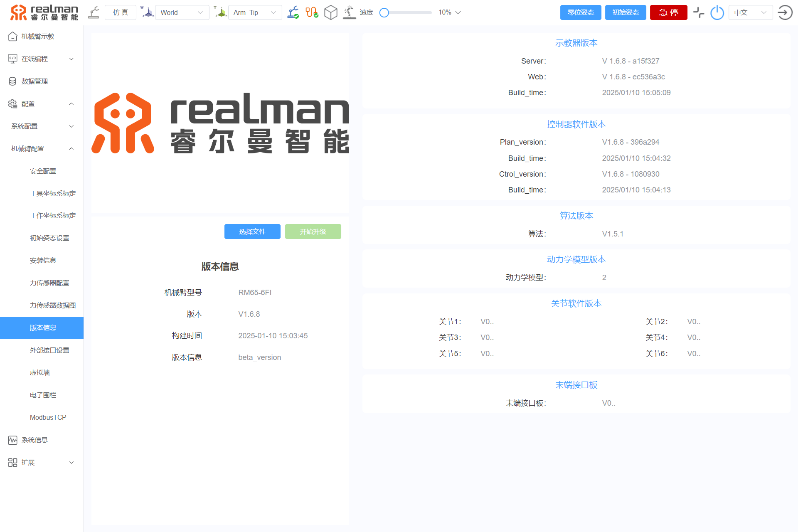Click the Plan_version value V1.6.8 - 396a294
798x532 pixels.
[x=631, y=142]
